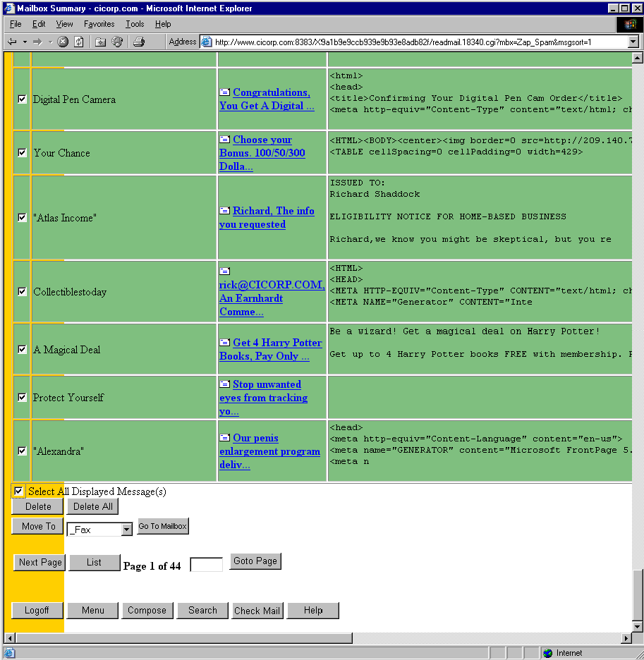The image size is (644, 660).
Task: Click the vertical scrollbar up arrow
Action: tap(638, 58)
